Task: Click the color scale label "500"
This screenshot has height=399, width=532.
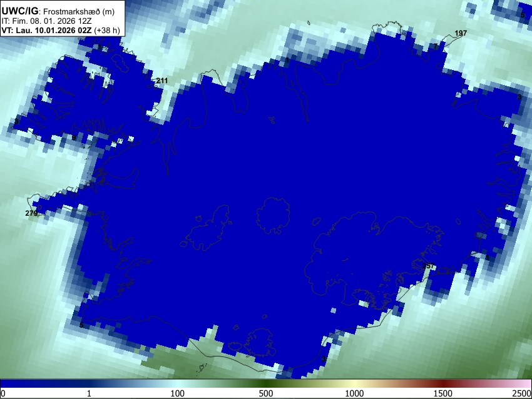Action: (266, 393)
